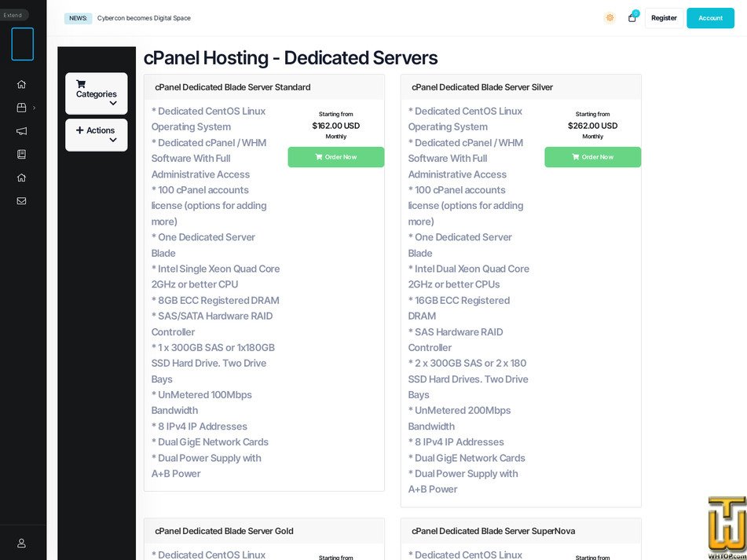747x560 pixels.
Task: Click the page title 'cPanel Hosting - Dedicated Servers'
Action: coord(291,58)
